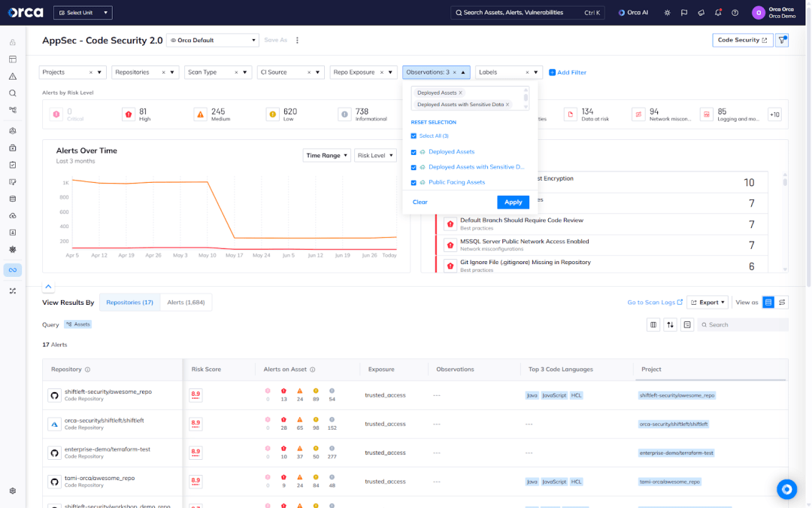Open the chat support bubble
The image size is (812, 508).
tap(786, 489)
